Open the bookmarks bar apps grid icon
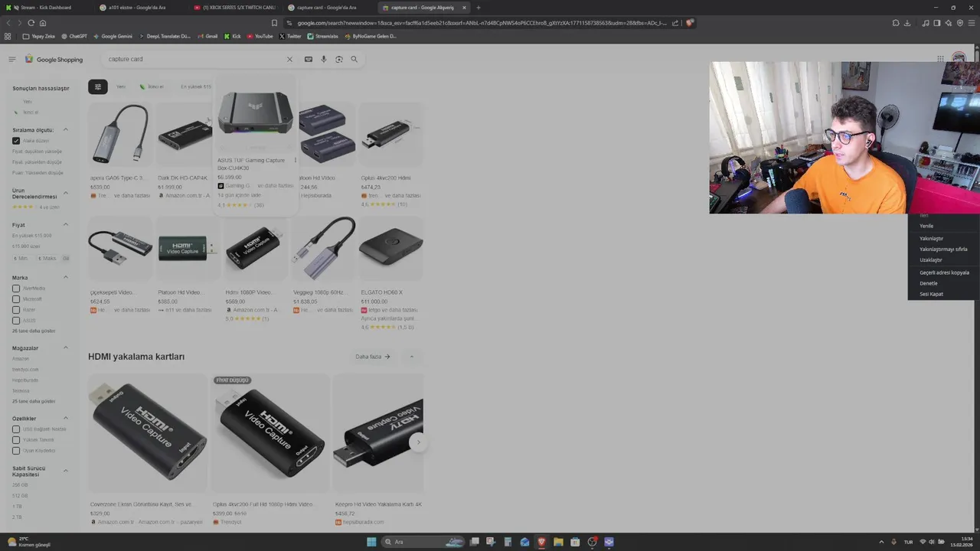Viewport: 980px width, 551px height. 8,36
